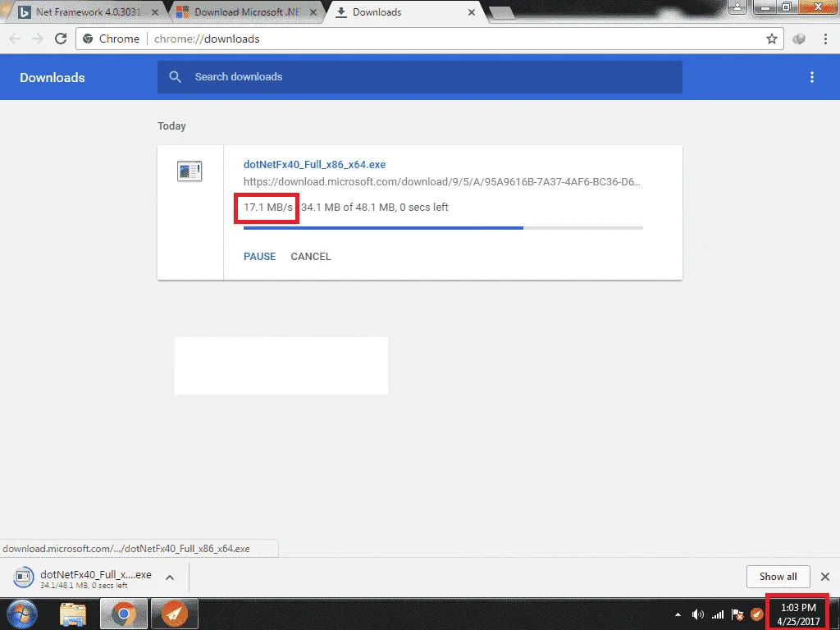Screen dimensions: 840x630
Task: Click the search magnifier icon in Downloads
Action: pyautogui.click(x=176, y=76)
